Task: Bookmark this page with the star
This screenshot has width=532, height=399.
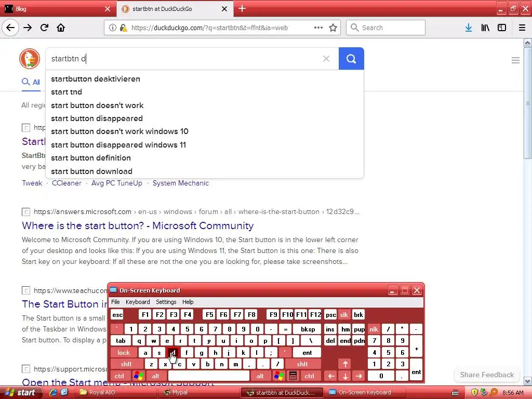Action: (333, 28)
